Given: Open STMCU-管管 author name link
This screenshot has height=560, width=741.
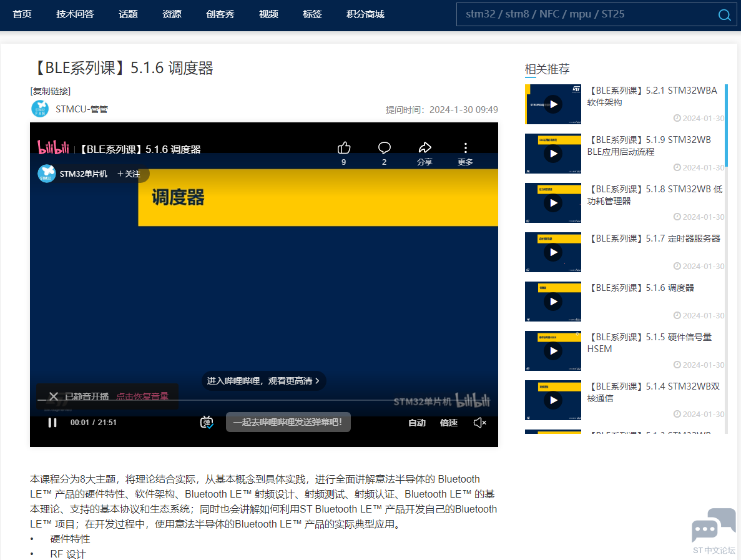Looking at the screenshot, I should (82, 109).
